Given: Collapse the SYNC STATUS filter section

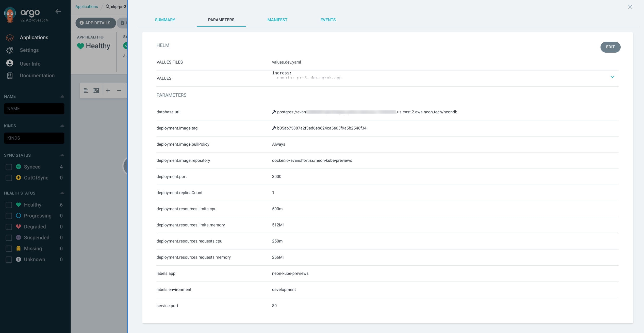Looking at the screenshot, I should click(62, 155).
